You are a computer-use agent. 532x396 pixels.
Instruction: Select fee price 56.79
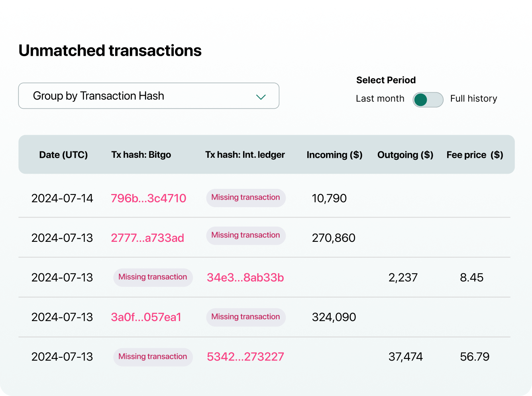pos(475,357)
